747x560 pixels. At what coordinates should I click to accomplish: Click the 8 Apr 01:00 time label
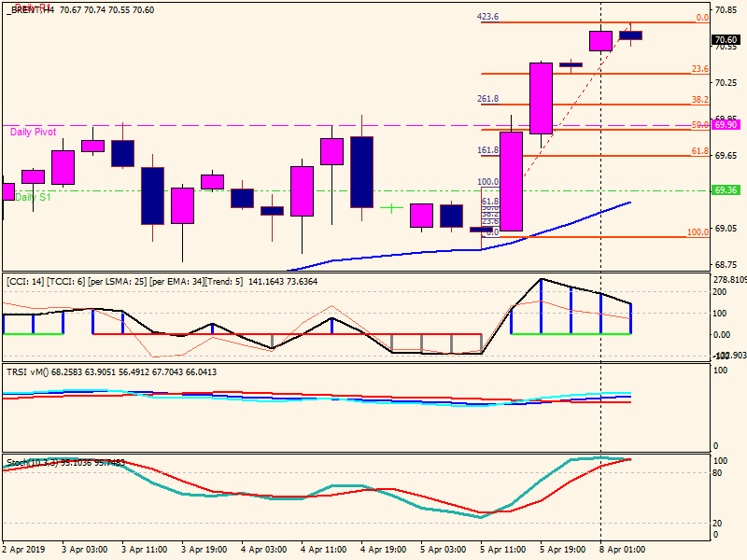point(621,550)
